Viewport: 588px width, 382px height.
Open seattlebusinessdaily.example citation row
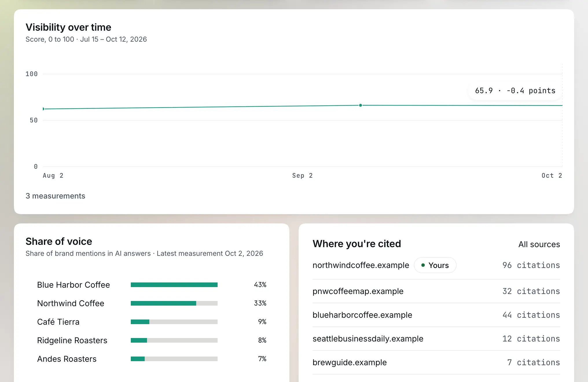[x=436, y=339]
